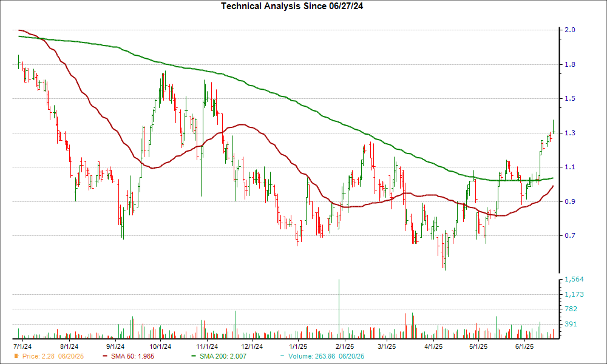Click the 1.8 price axis label
Screen dimensions: 607x364
570,64
